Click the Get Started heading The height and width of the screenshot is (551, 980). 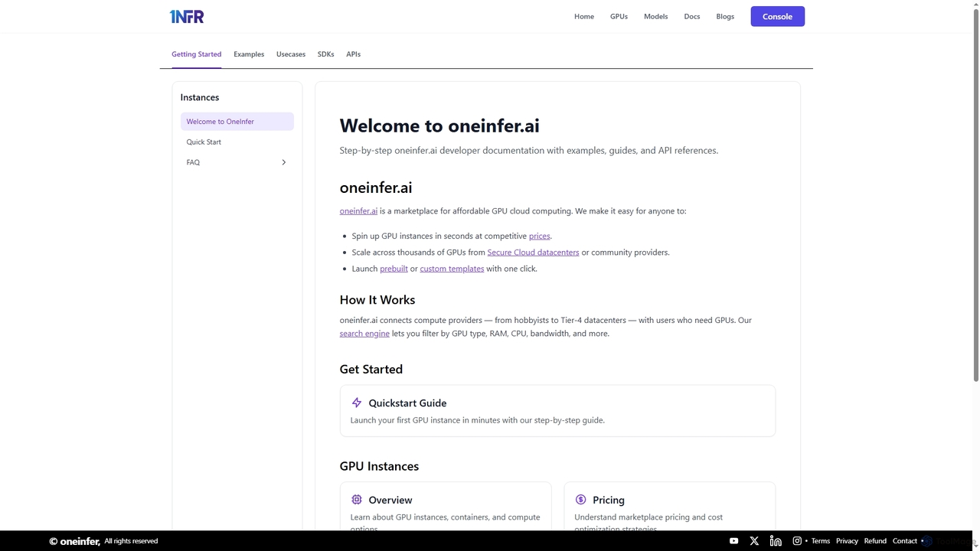click(371, 369)
